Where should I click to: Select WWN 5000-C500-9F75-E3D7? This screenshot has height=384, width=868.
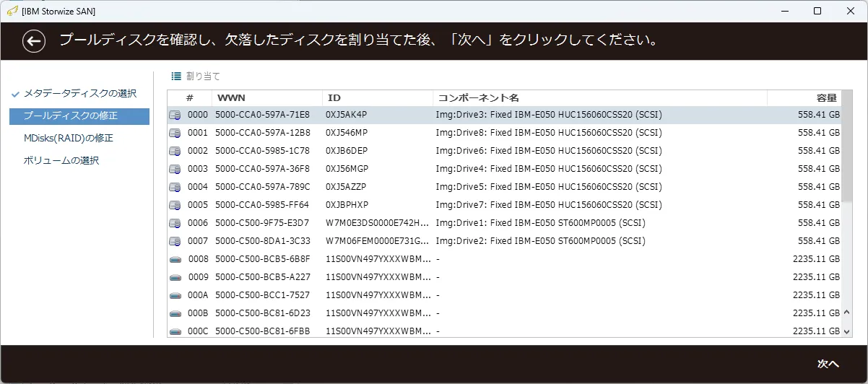point(262,223)
